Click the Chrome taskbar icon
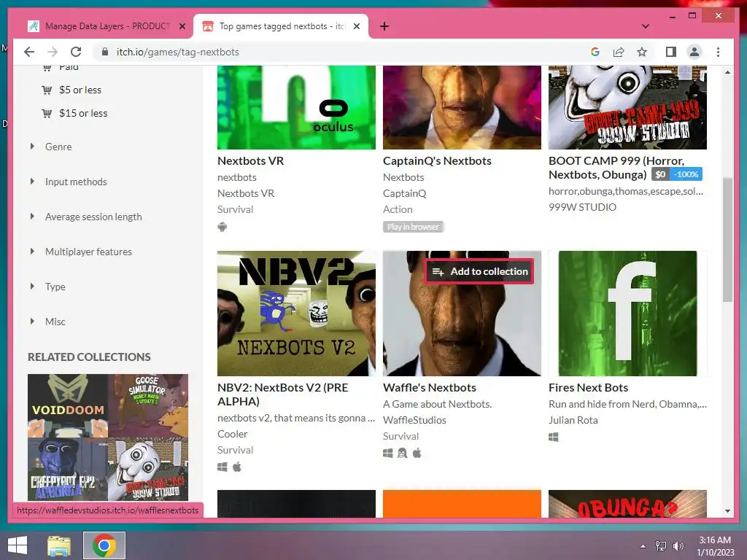This screenshot has width=747, height=560. click(x=104, y=545)
